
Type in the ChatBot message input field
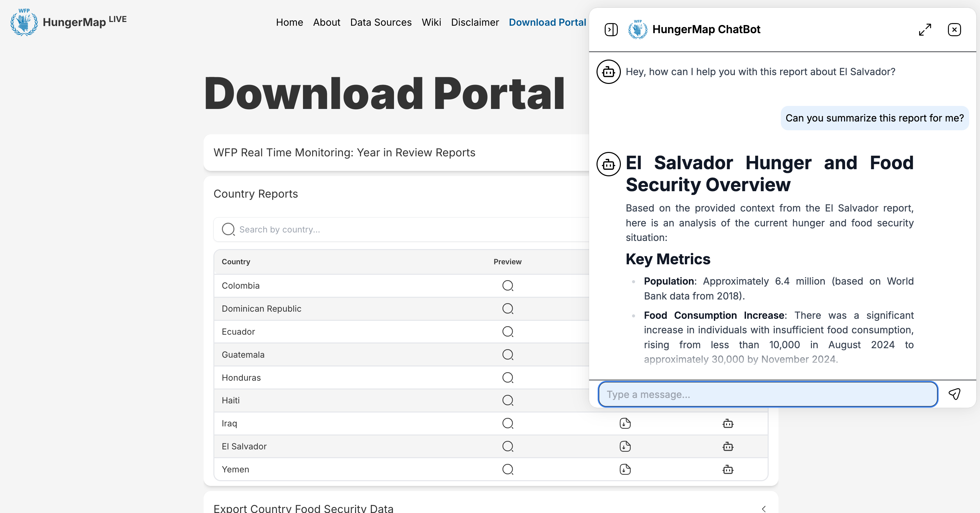click(x=767, y=394)
